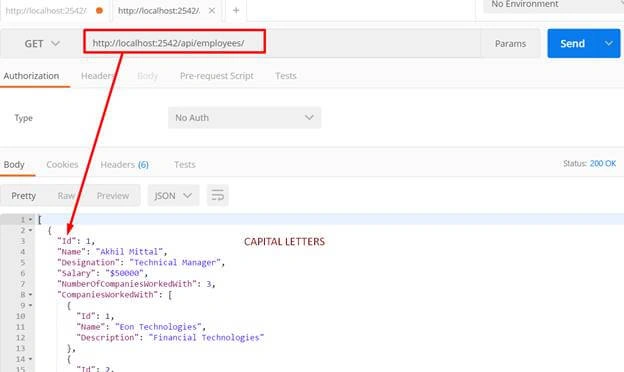The width and height of the screenshot is (624, 372).
Task: Open the Send options dropdown arrow
Action: coord(609,43)
